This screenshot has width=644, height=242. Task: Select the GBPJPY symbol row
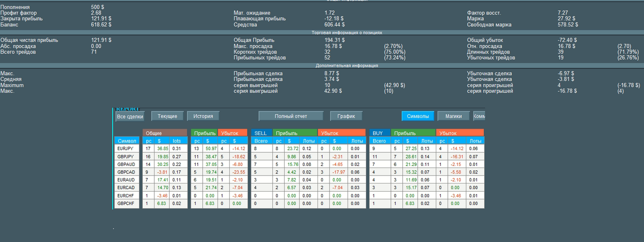click(127, 156)
